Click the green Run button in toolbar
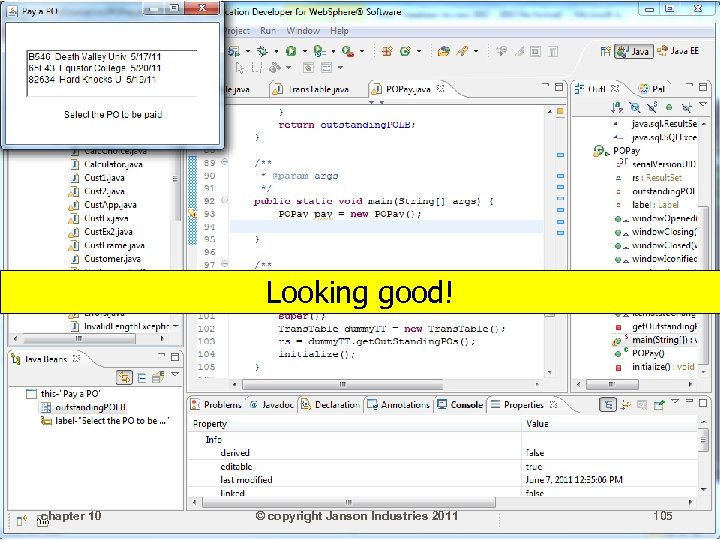Viewport: 720px width, 540px height. (291, 51)
